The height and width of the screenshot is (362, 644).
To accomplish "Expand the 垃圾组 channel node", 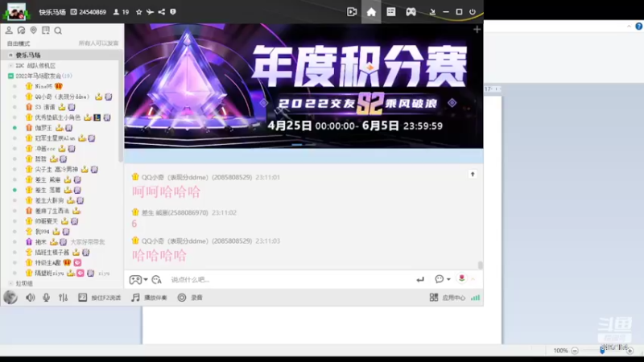I will coord(10,283).
